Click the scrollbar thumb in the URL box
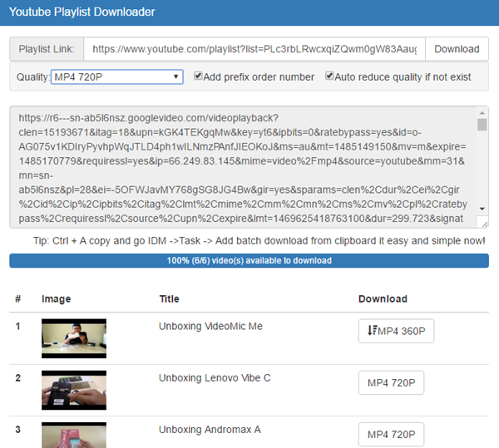This screenshot has width=499, height=448. tap(482, 125)
